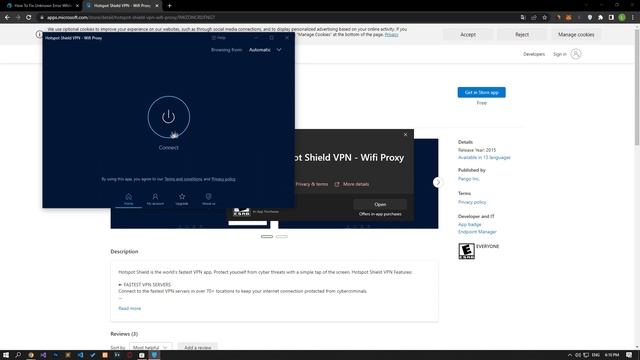Image resolution: width=640 pixels, height=360 pixels.
Task: Open Most helpful sort dropdown
Action: [x=151, y=347]
